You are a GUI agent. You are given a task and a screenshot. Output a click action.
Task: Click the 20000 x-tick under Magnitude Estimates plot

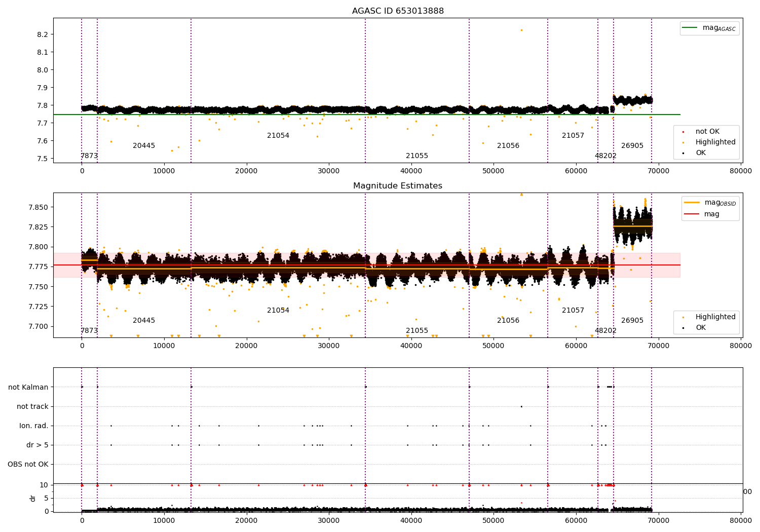[246, 346]
